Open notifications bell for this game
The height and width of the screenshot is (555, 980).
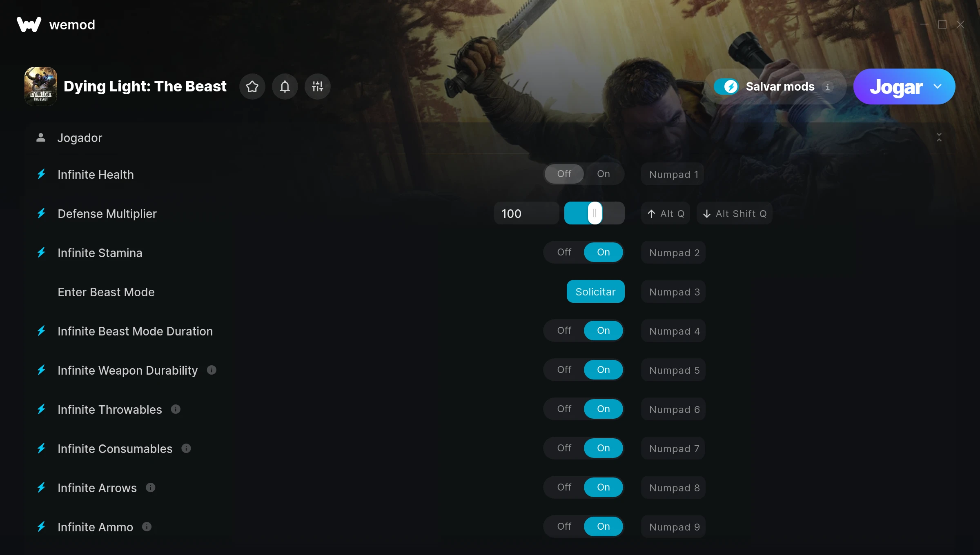tap(285, 87)
